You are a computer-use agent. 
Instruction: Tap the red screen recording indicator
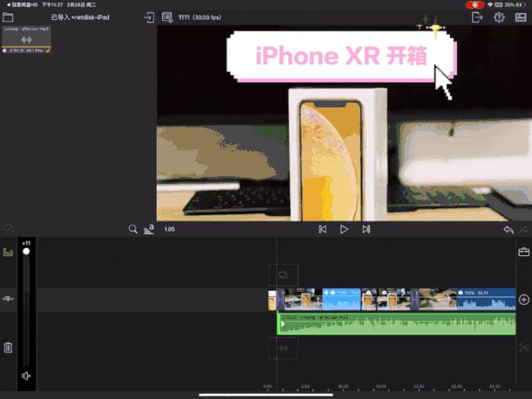coord(474,5)
